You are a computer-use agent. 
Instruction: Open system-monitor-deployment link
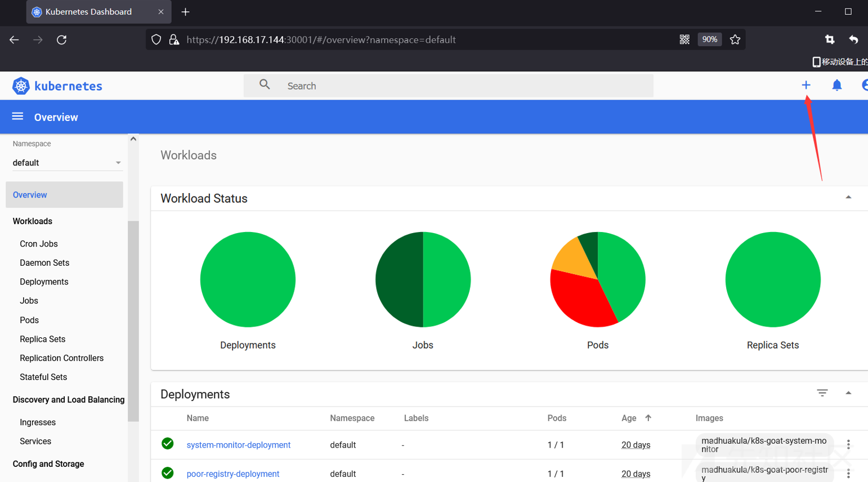239,445
